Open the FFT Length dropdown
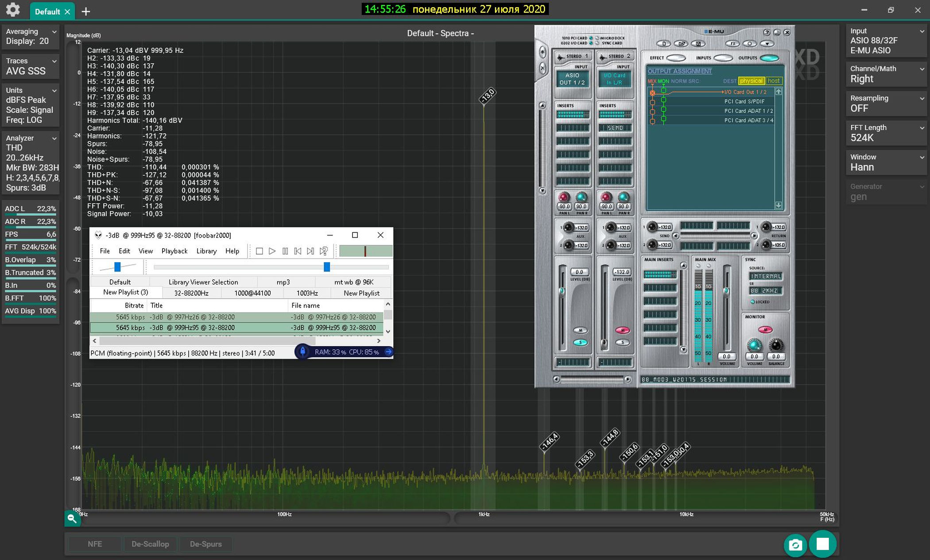Screen dimensions: 930x560 886,133
